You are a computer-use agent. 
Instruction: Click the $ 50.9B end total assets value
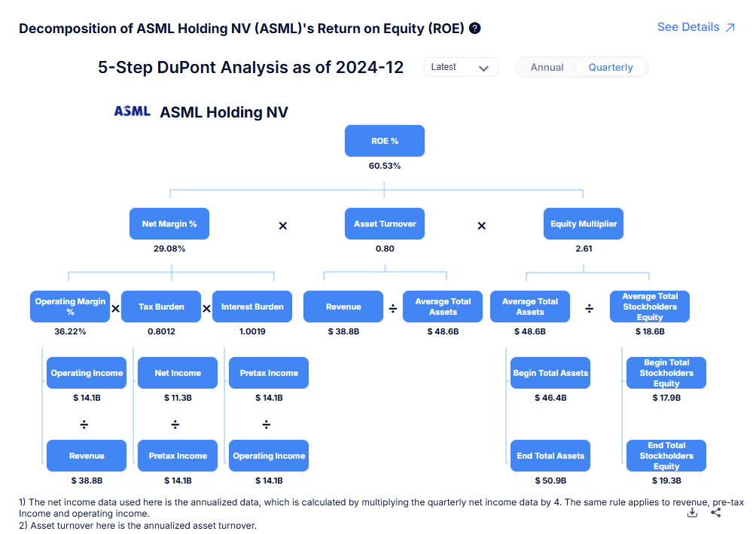point(550,481)
